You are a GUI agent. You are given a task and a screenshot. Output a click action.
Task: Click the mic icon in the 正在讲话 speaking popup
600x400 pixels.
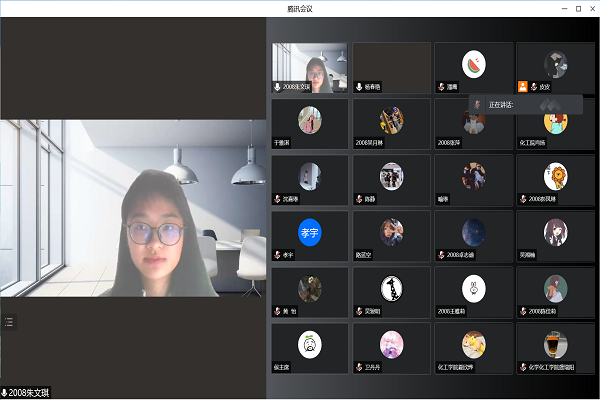478,104
